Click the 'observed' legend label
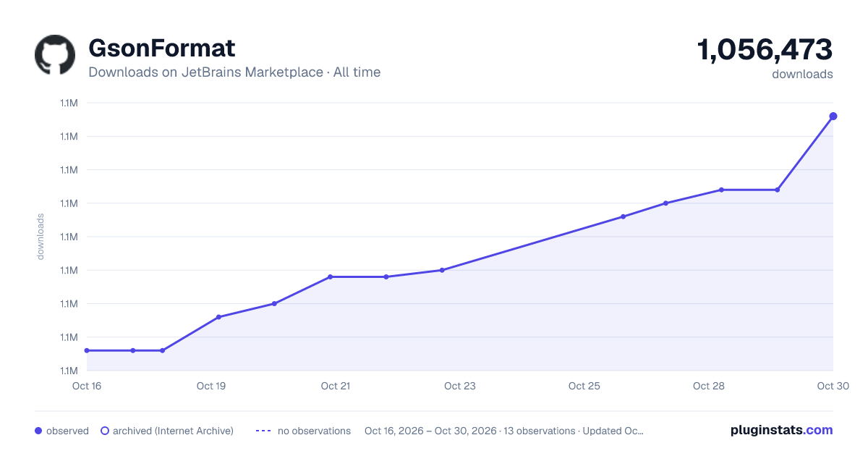Image resolution: width=868 pixels, height=456 pixels. 67,431
